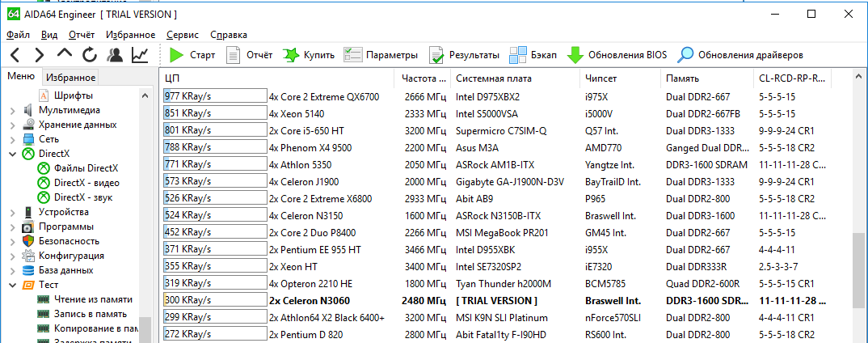Select the Шрифты font icon item
Screen dimensions: 868x343
click(x=44, y=95)
